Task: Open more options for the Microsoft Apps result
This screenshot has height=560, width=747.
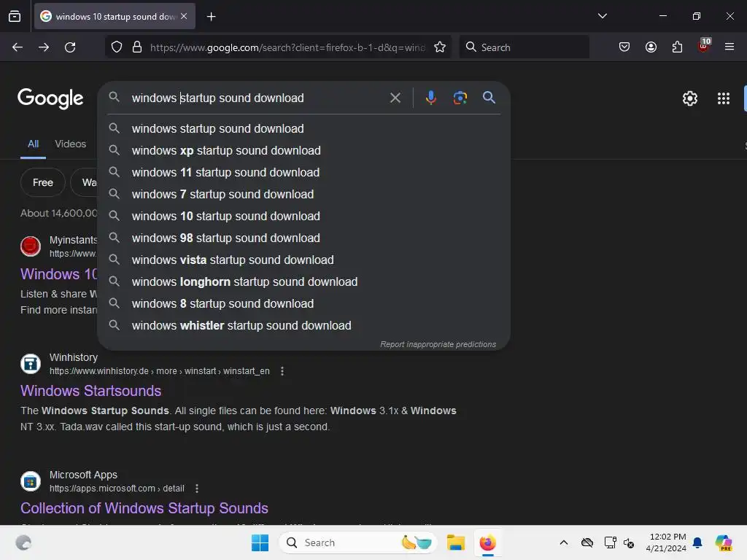Action: point(197,489)
